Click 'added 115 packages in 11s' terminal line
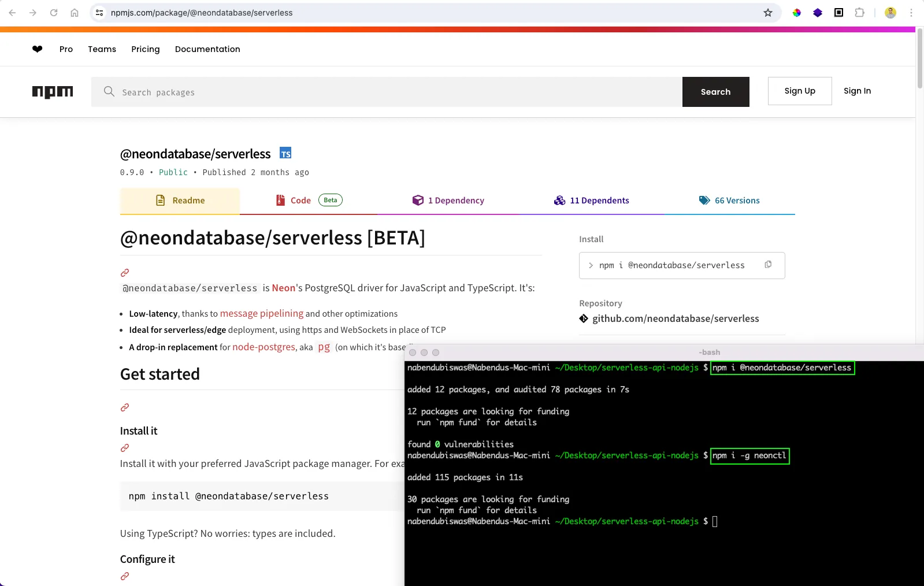Viewport: 924px width, 586px height. [465, 477]
